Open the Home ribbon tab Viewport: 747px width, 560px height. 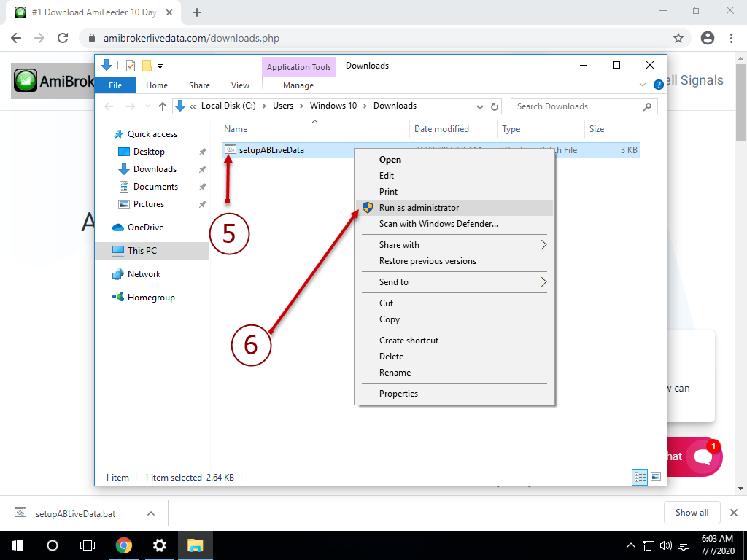click(157, 85)
